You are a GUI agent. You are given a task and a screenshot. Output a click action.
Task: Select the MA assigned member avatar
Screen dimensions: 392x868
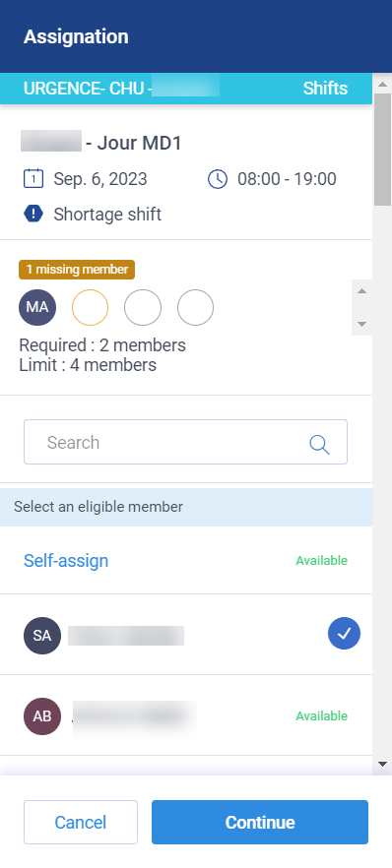37,307
